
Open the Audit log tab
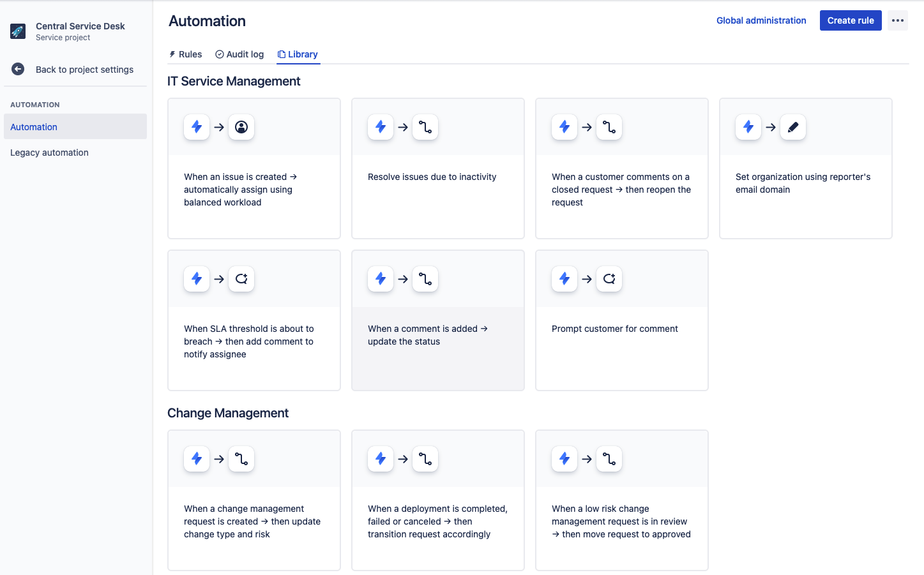coord(239,54)
